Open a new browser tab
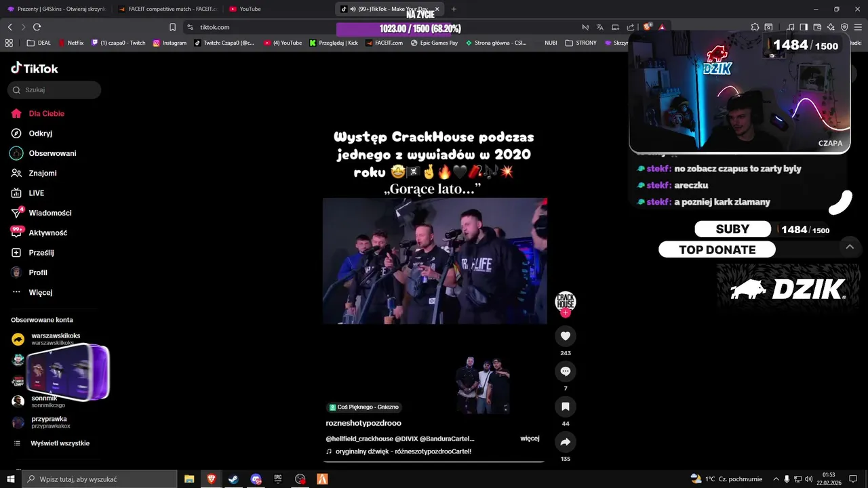868x488 pixels. point(454,9)
